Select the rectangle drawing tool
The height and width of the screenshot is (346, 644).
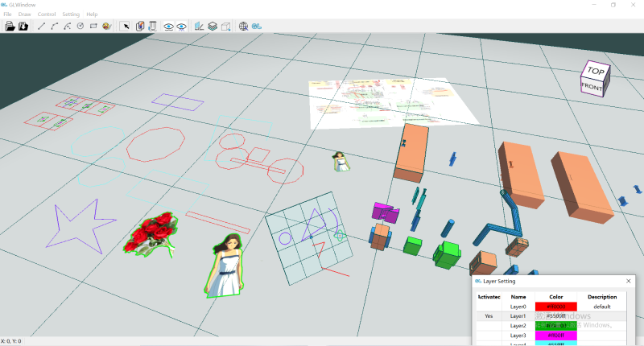pyautogui.click(x=93, y=26)
